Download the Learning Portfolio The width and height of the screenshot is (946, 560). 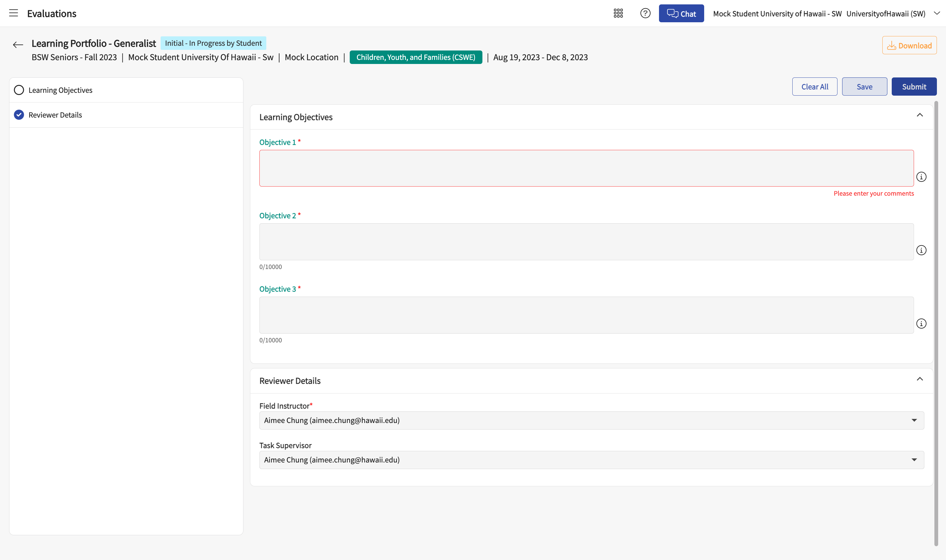click(x=909, y=45)
